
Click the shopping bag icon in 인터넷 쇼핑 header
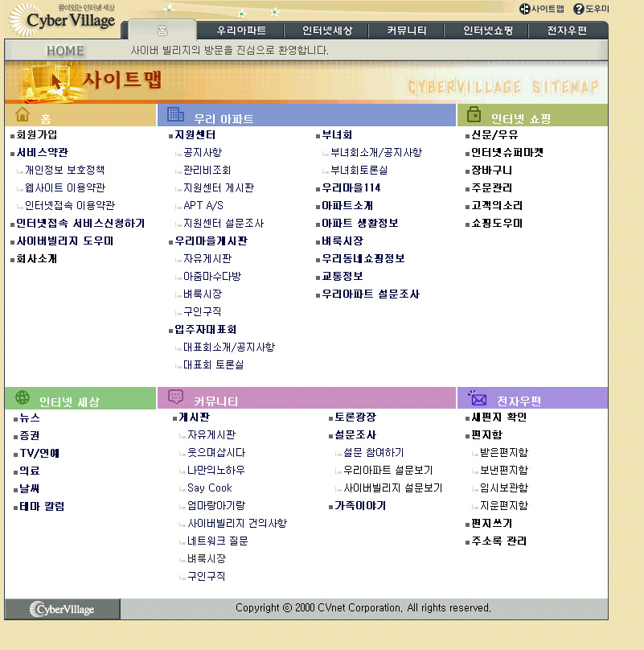point(474,114)
